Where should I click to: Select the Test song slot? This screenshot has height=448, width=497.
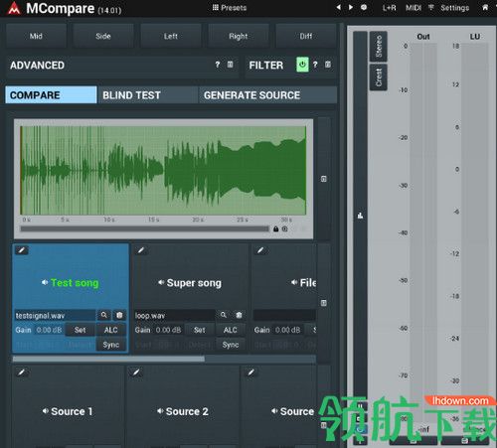[x=71, y=283]
